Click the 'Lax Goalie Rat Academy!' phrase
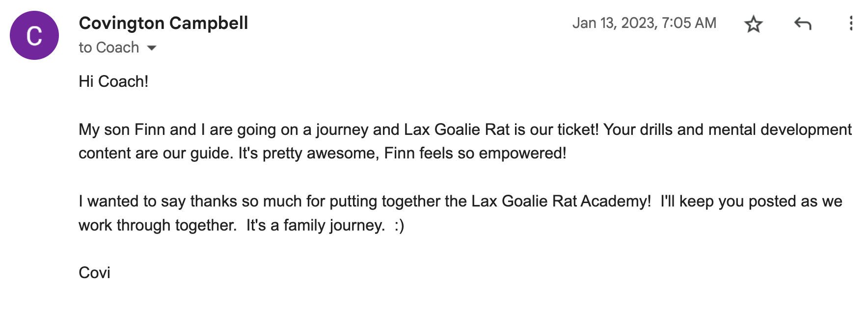The width and height of the screenshot is (868, 310). 561,201
